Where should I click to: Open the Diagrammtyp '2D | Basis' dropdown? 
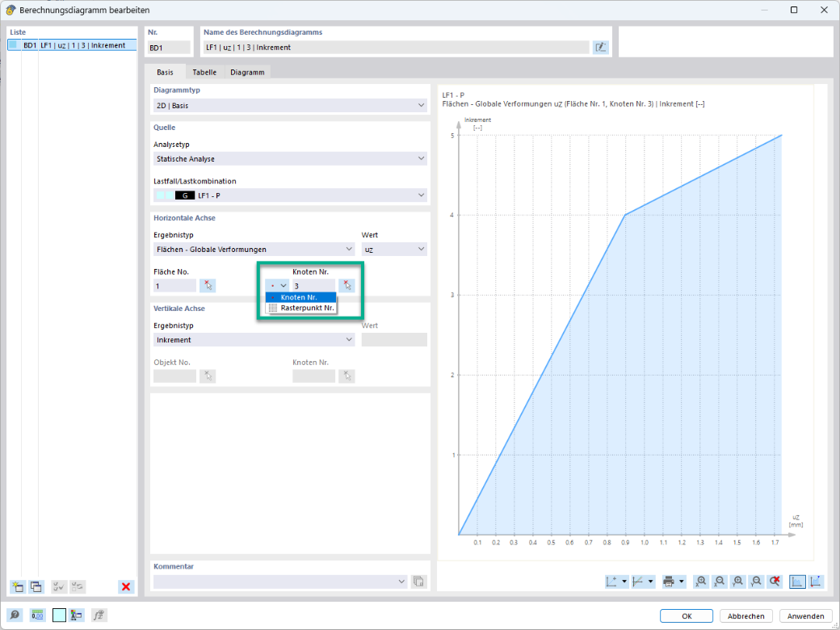(290, 106)
